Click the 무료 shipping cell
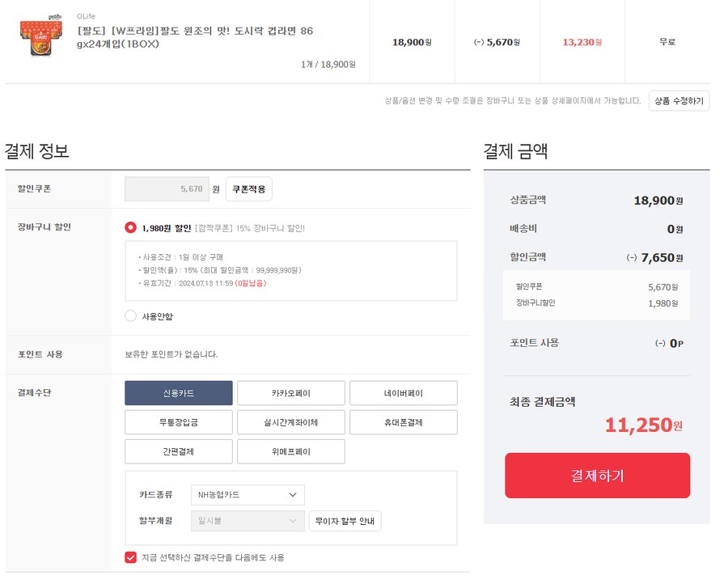This screenshot has width=728, height=584. coord(667,42)
